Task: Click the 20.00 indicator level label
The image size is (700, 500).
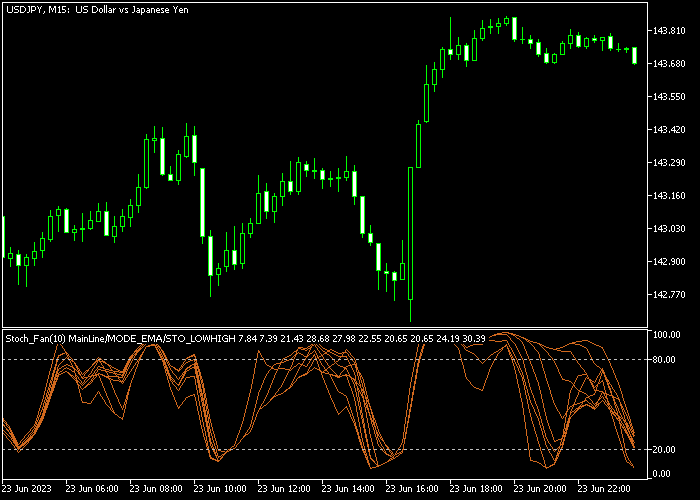Action: point(664,450)
